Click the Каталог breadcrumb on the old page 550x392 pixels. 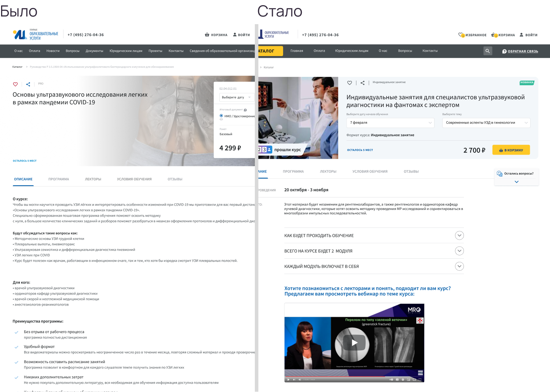coord(17,67)
